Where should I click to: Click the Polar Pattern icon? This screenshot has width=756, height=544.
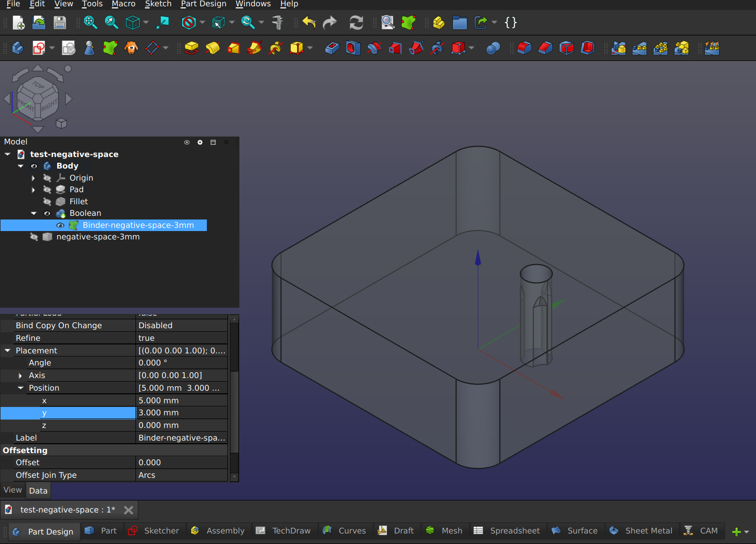coord(660,48)
